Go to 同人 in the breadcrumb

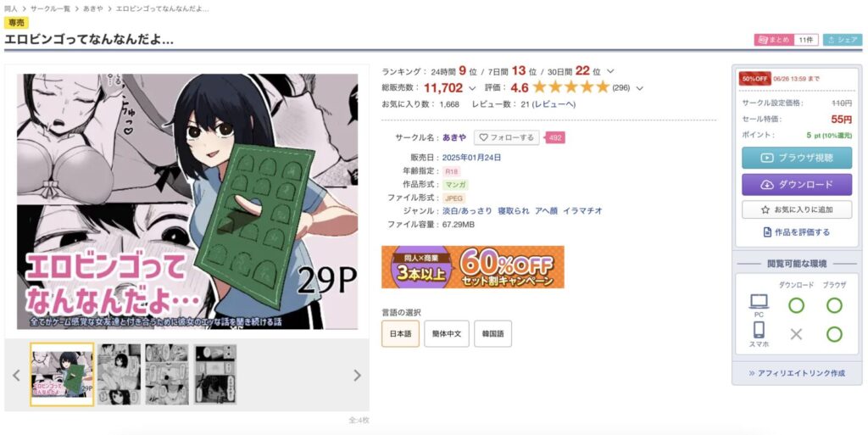[x=10, y=8]
